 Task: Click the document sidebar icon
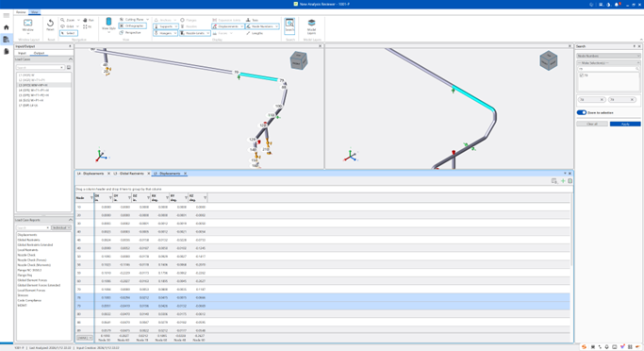[7, 51]
